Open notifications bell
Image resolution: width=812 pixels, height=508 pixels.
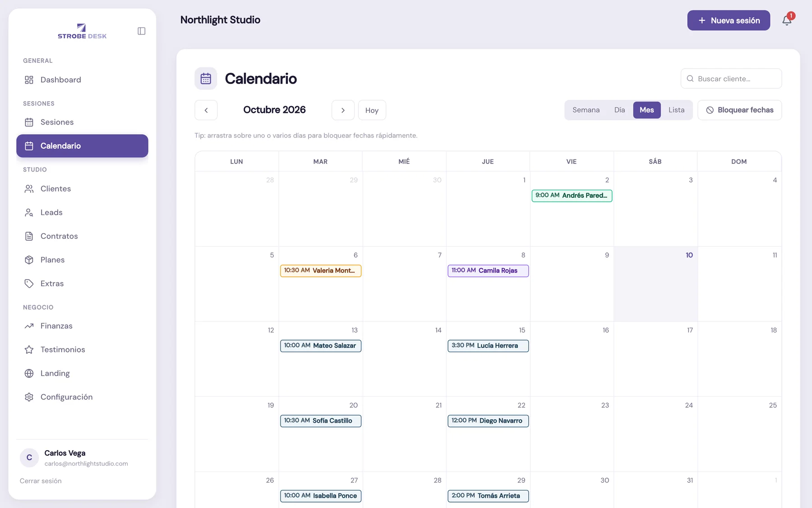point(787,21)
